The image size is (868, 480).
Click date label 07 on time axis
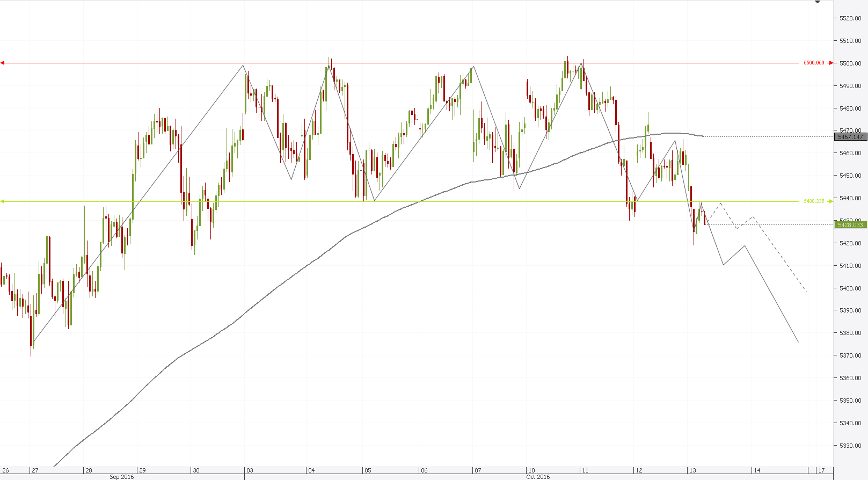tap(478, 470)
